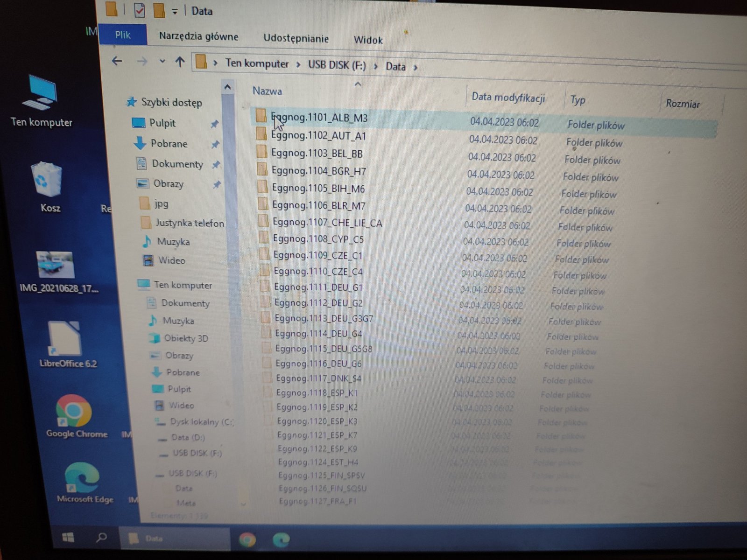The width and height of the screenshot is (747, 560).
Task: Open the Plik ribbon tab
Action: (x=123, y=35)
